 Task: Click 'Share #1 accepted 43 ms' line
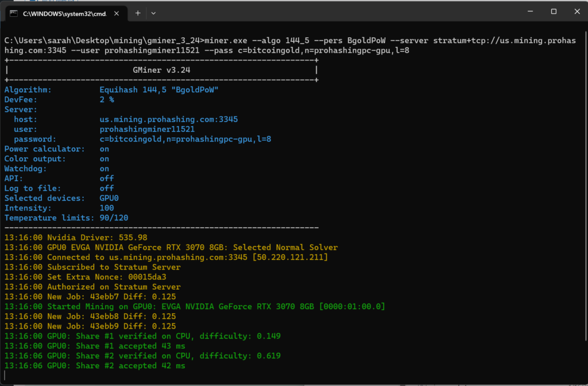[95, 346]
